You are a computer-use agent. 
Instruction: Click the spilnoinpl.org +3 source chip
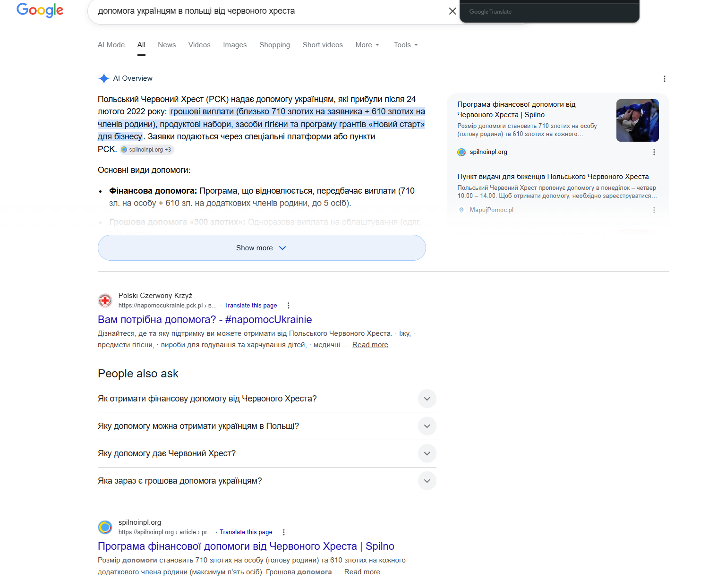(146, 150)
